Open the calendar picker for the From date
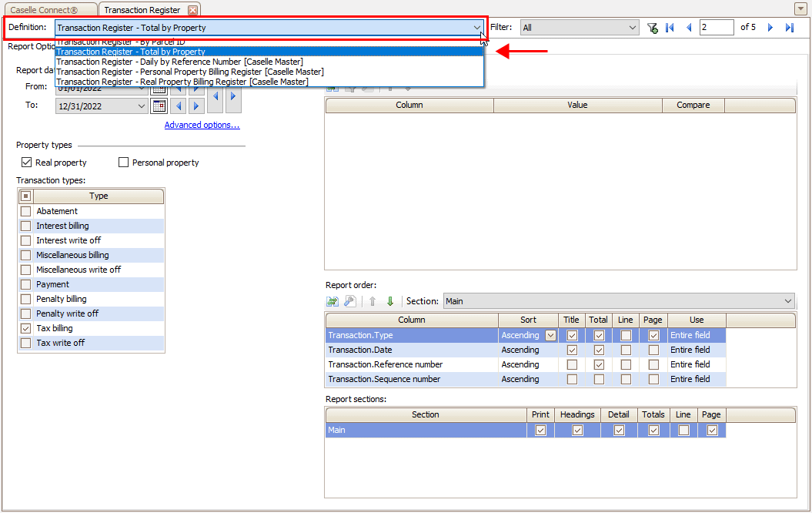The image size is (812, 513). [x=159, y=87]
